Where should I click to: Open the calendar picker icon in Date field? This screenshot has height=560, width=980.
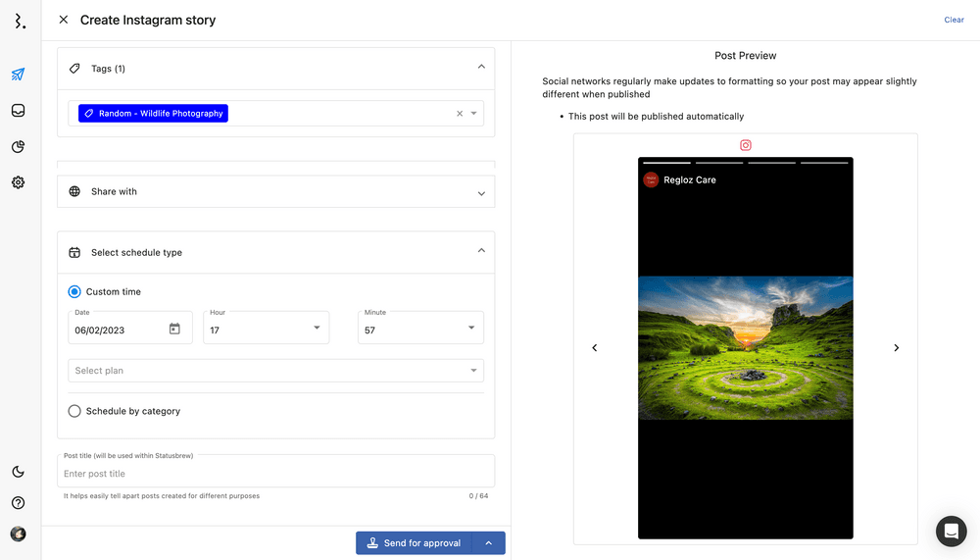(174, 330)
